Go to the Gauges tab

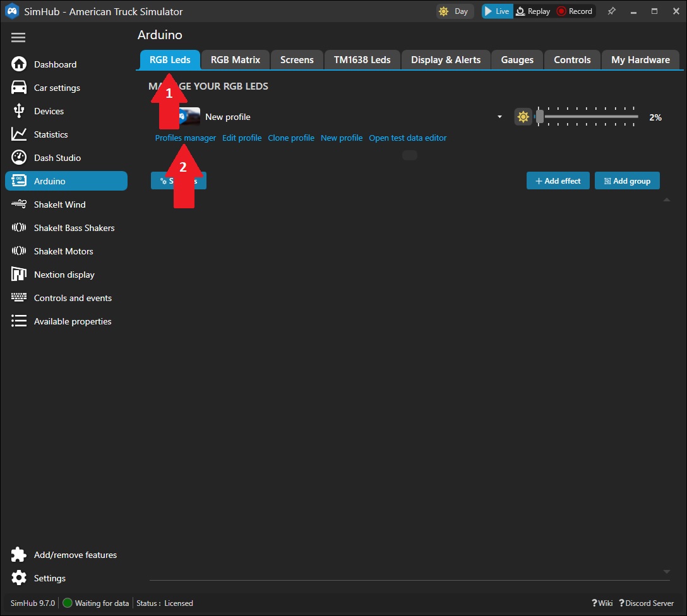point(517,60)
